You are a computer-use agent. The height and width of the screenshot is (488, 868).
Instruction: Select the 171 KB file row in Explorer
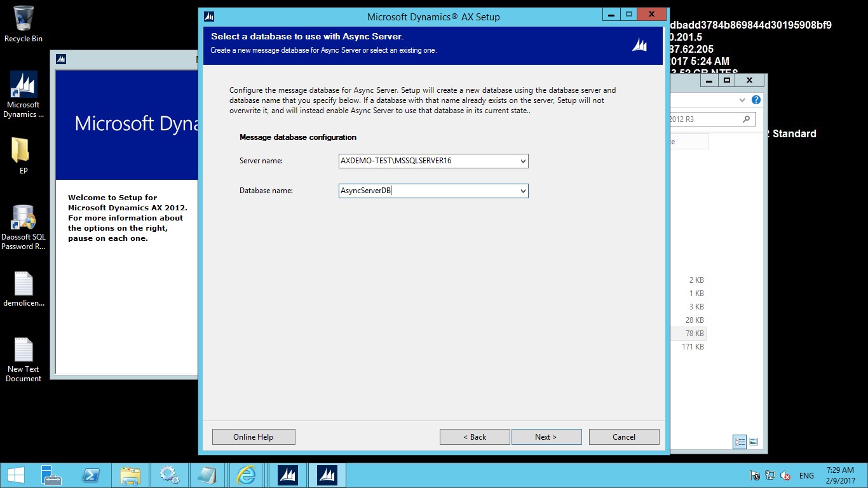point(688,347)
